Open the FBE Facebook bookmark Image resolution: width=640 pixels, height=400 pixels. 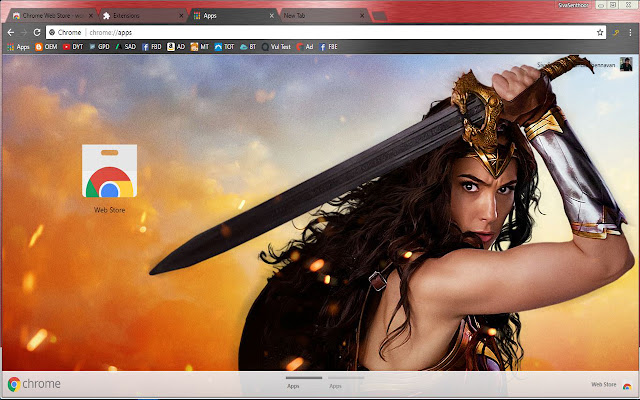pos(328,47)
